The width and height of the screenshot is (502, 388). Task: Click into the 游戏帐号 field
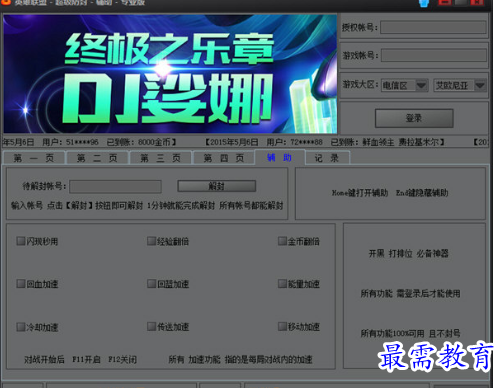tap(434, 55)
